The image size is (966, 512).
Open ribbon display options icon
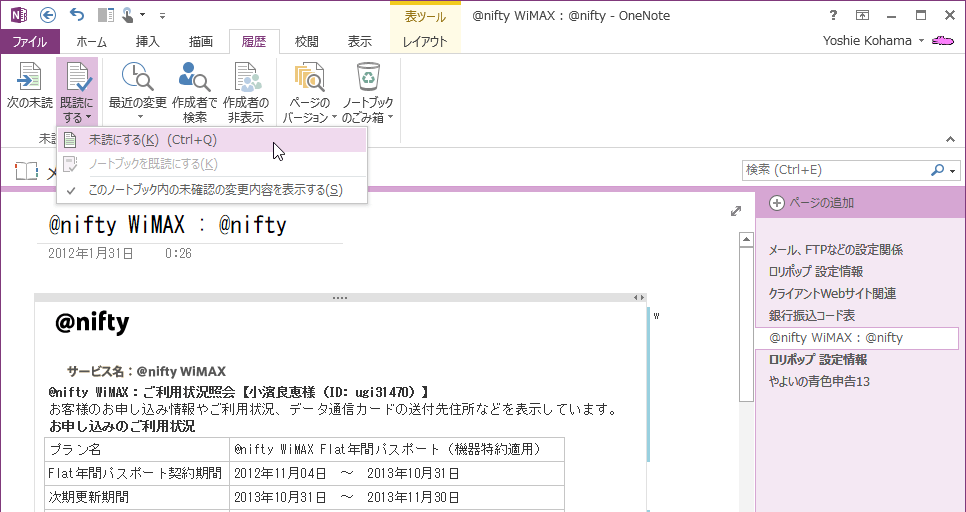click(x=862, y=15)
